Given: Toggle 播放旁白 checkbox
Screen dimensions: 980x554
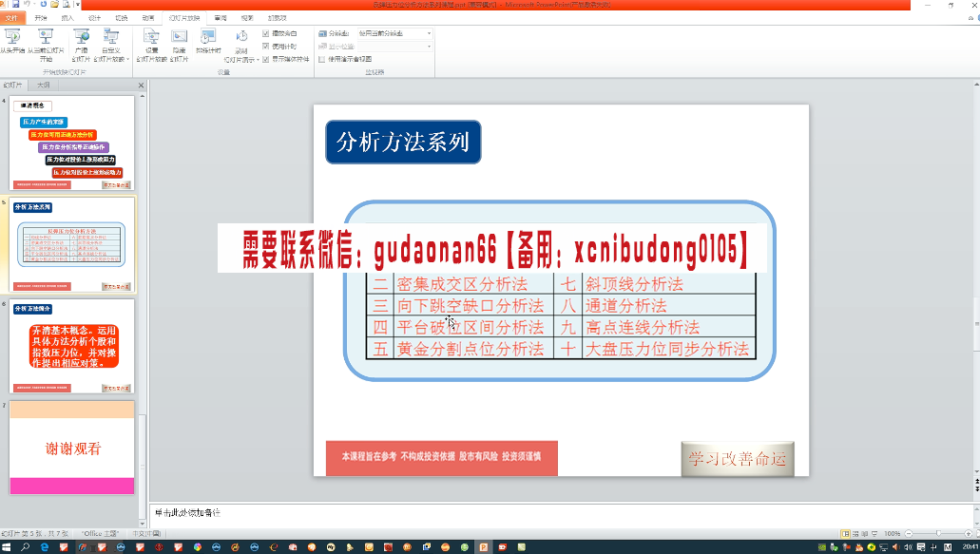Looking at the screenshot, I should tap(266, 33).
